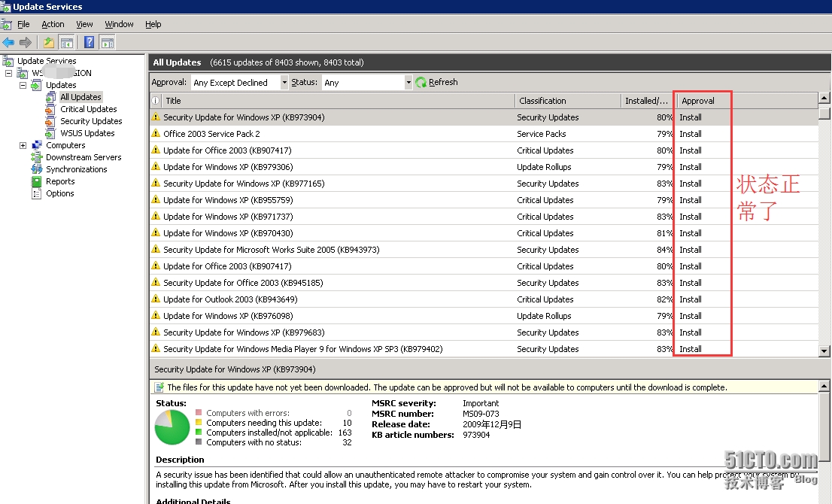The width and height of the screenshot is (832, 504).
Task: Select Options in the tree
Action: click(60, 193)
